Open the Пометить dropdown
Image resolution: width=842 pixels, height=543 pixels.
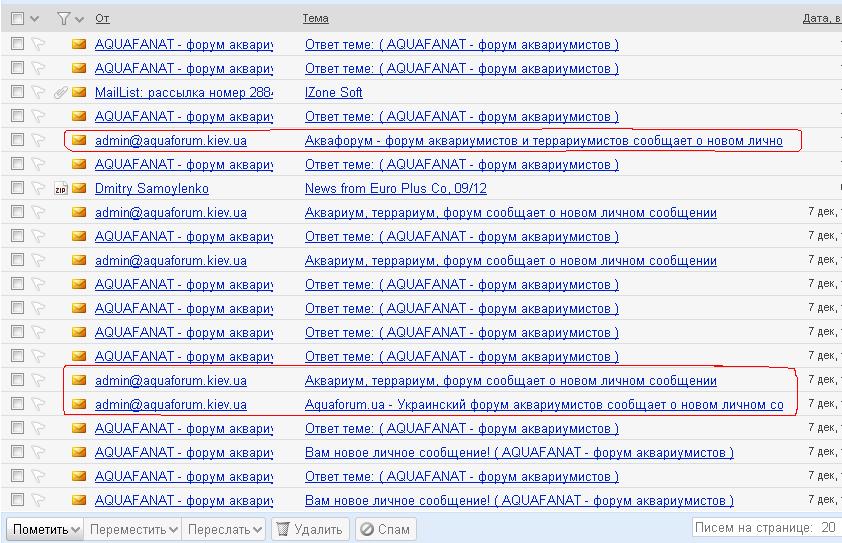[x=45, y=529]
